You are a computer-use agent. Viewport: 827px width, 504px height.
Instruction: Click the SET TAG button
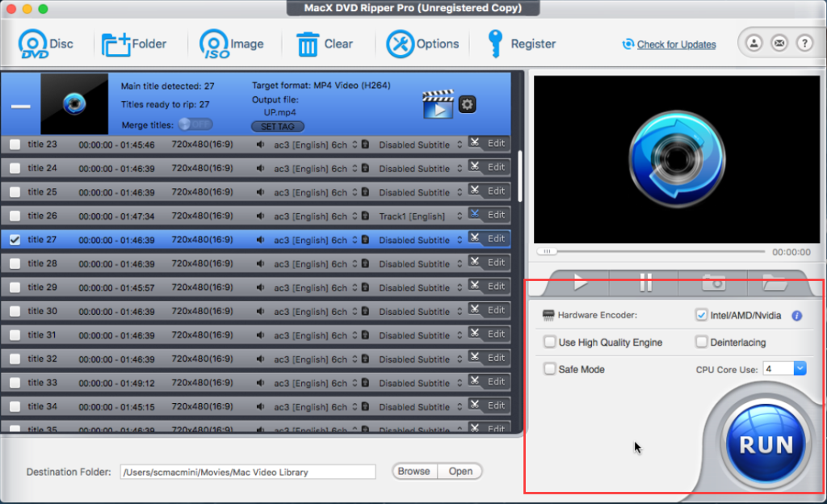[x=278, y=127]
